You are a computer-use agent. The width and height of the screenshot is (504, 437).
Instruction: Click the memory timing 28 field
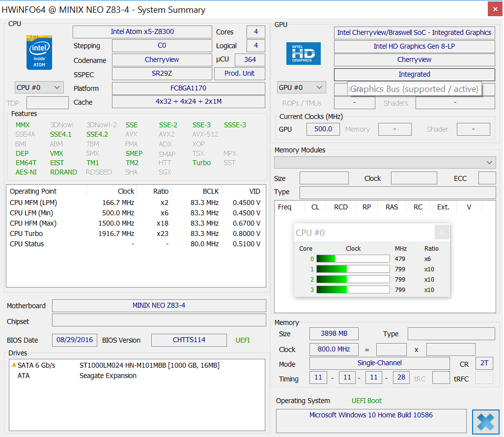click(x=401, y=377)
